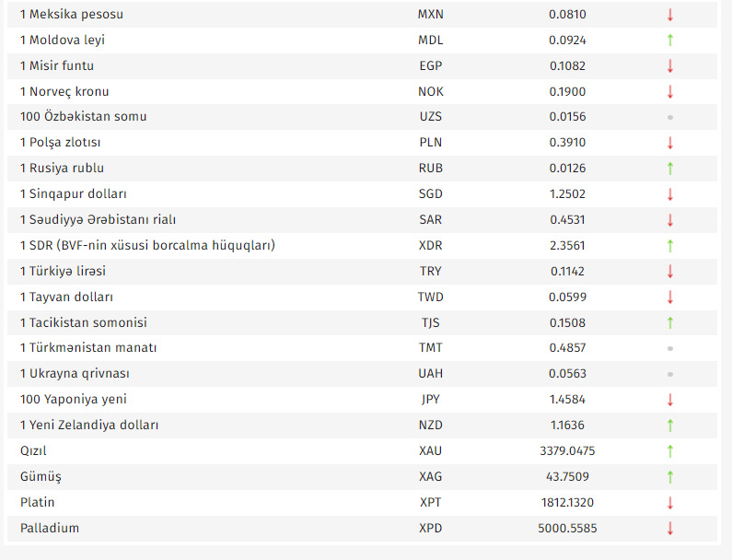Click the SGD currency code
This screenshot has width=732, height=560.
pyautogui.click(x=430, y=194)
